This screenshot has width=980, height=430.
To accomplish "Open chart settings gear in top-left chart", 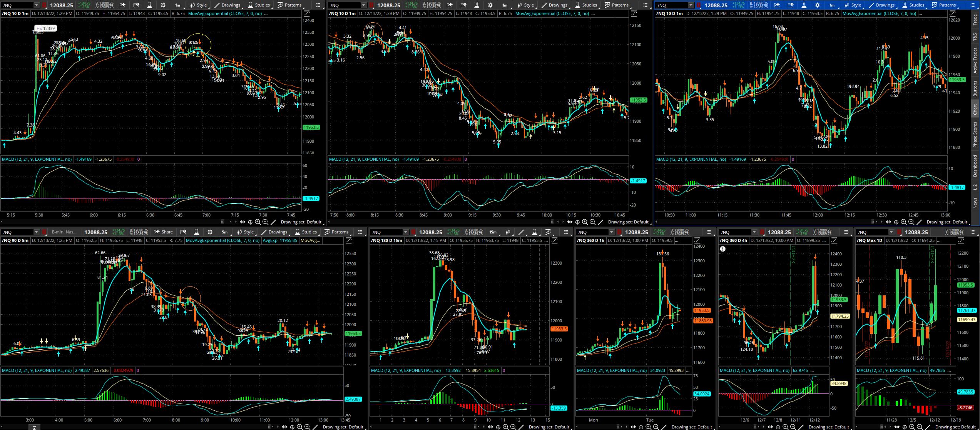I will (163, 5).
